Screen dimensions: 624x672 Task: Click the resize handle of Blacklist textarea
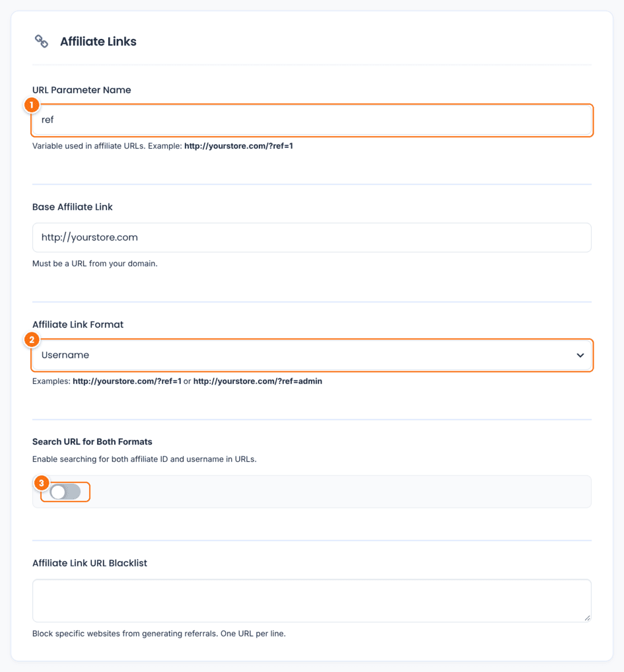coord(587,618)
